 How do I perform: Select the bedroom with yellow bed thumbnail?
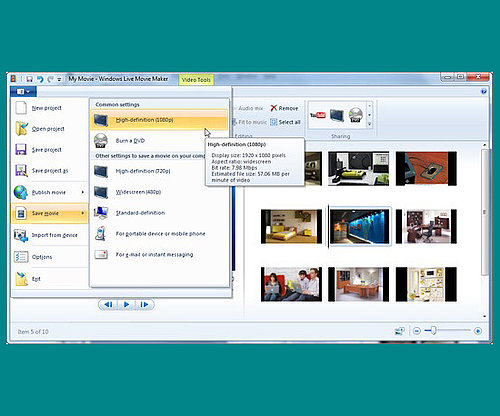click(291, 226)
